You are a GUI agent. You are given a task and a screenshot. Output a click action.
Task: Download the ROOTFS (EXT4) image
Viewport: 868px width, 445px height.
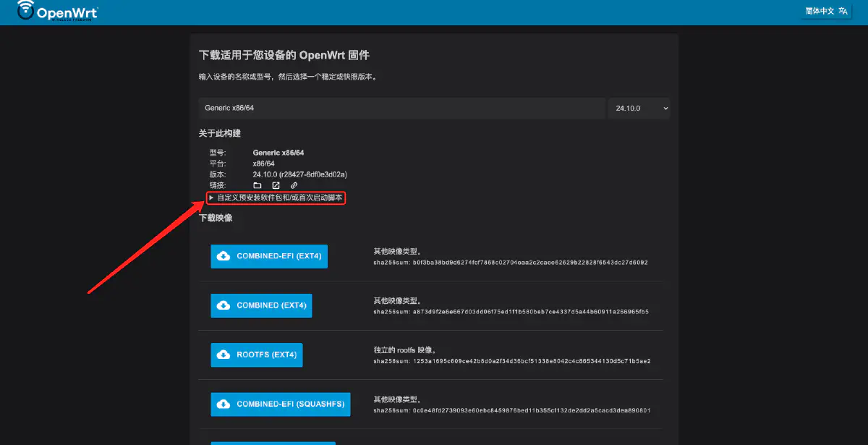tap(257, 355)
